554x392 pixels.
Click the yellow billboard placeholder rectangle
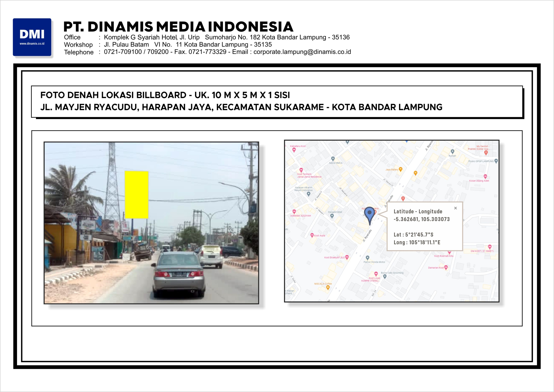coord(136,195)
